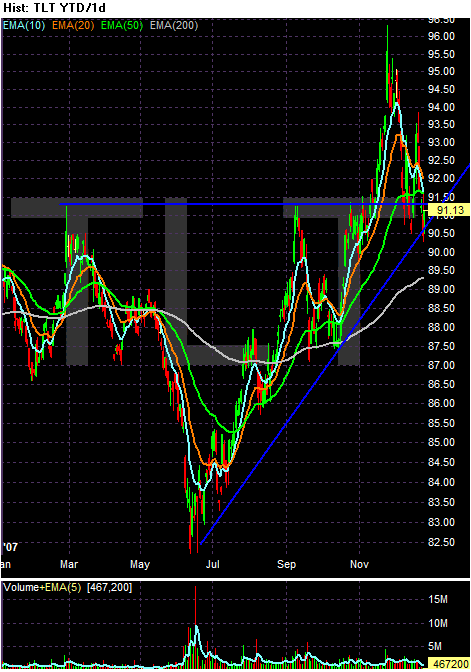Click the 86.50 price axis label
Image resolution: width=471 pixels, height=672 pixels.
(441, 384)
